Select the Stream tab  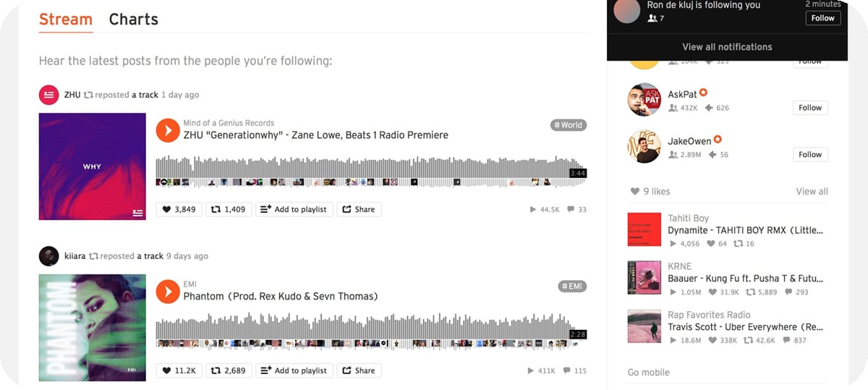[66, 20]
